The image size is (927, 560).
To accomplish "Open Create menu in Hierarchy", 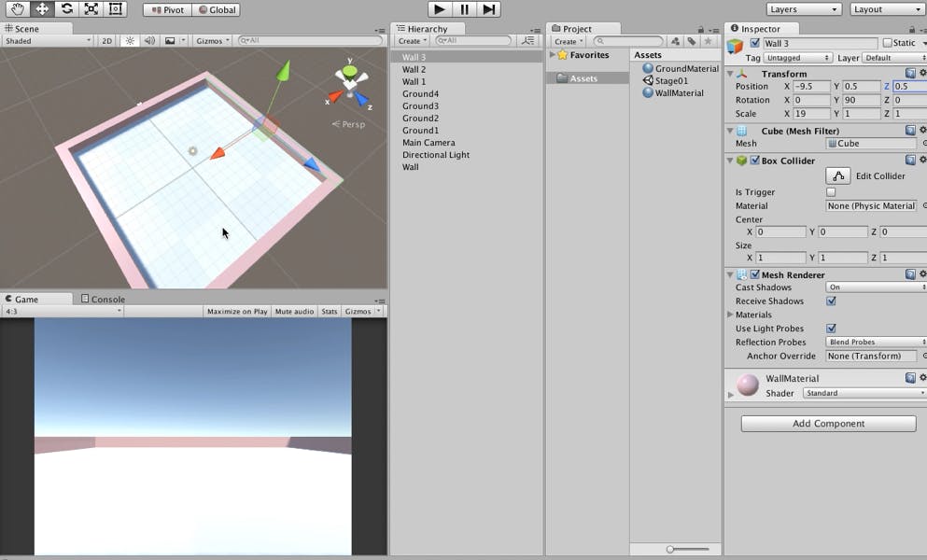I will (412, 41).
